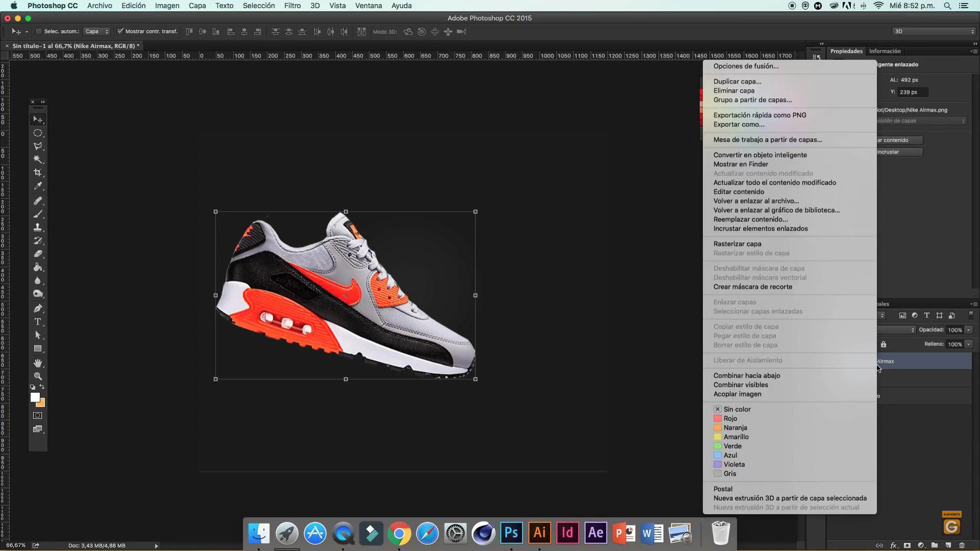Uncheck Mostrar contr. transf. checkbox
This screenshot has width=980, height=551.
120,32
